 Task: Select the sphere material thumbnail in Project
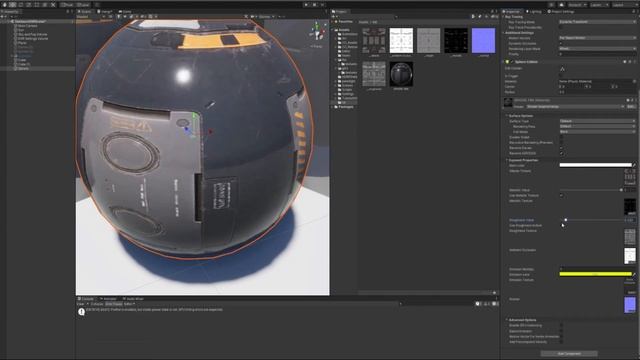pos(401,74)
